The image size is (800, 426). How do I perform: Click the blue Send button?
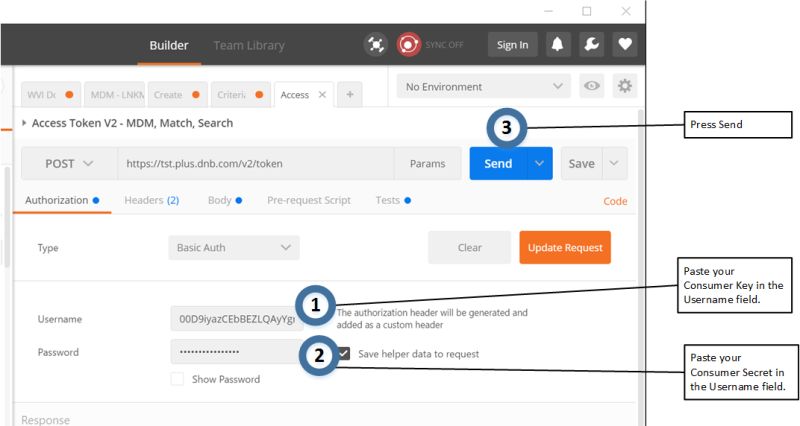498,164
